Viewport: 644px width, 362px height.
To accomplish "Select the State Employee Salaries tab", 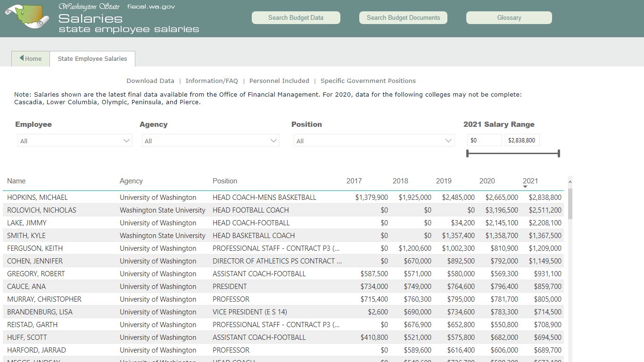I will pyautogui.click(x=92, y=58).
